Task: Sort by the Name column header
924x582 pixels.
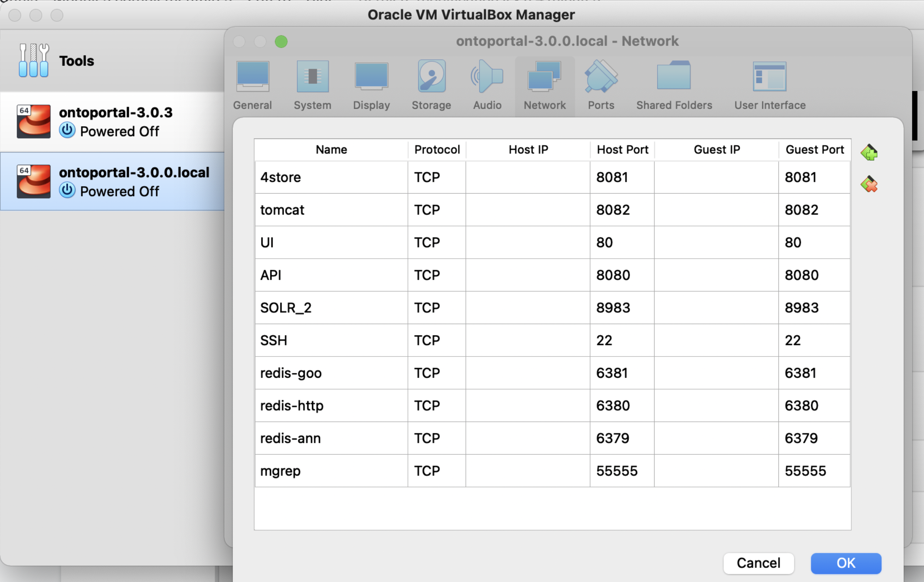Action: [x=331, y=150]
